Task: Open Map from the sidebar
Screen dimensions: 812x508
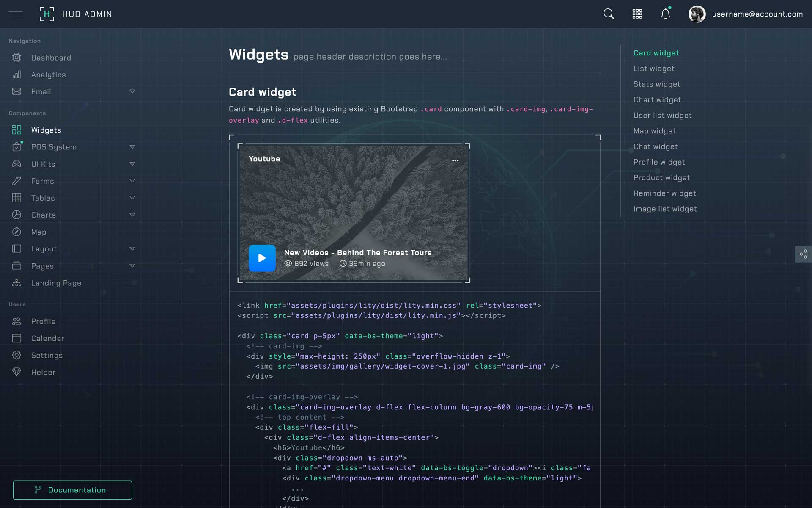Action: (x=38, y=232)
